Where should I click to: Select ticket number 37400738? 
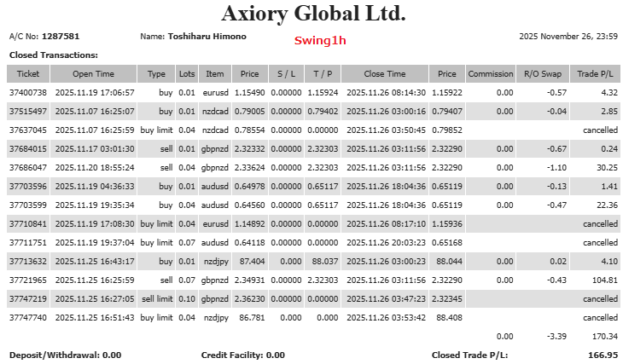29,92
